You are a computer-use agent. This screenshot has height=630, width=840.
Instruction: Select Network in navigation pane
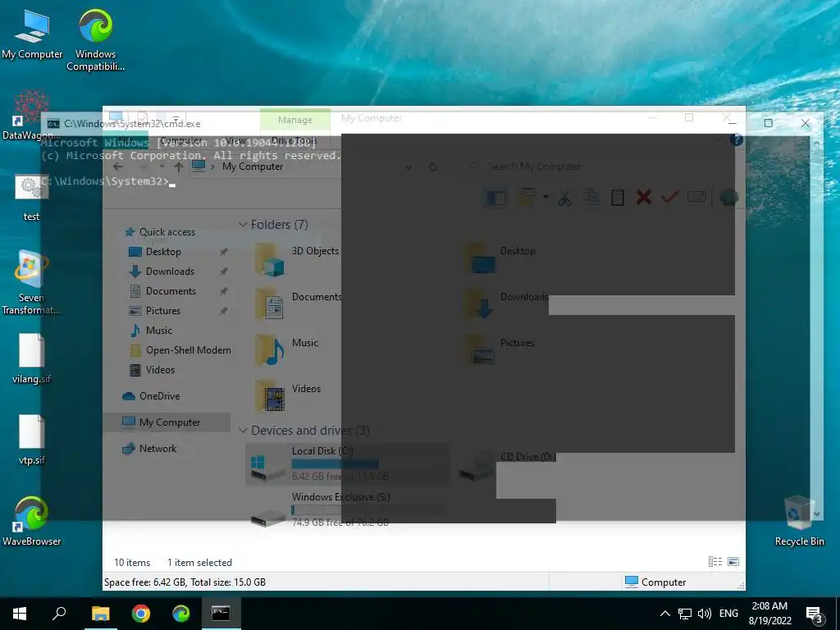coord(157,449)
